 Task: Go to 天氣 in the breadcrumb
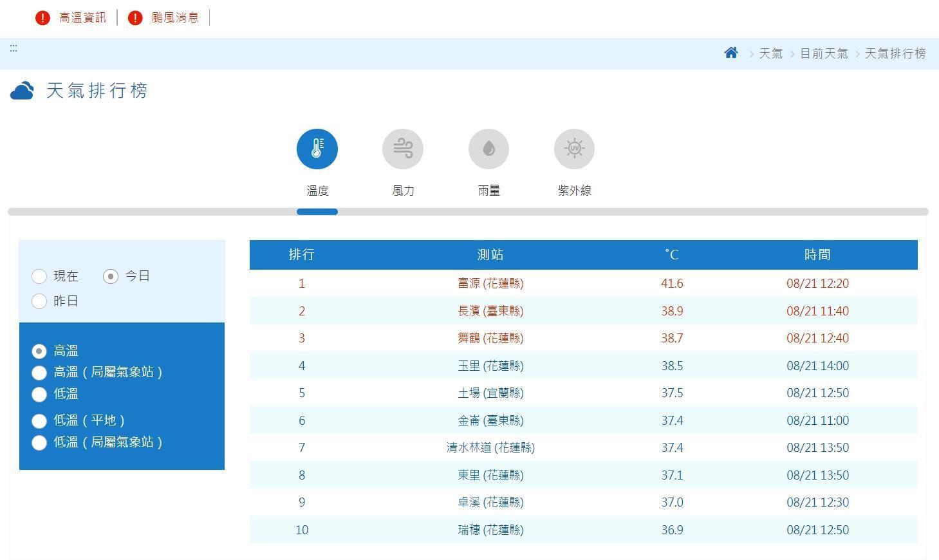click(770, 53)
